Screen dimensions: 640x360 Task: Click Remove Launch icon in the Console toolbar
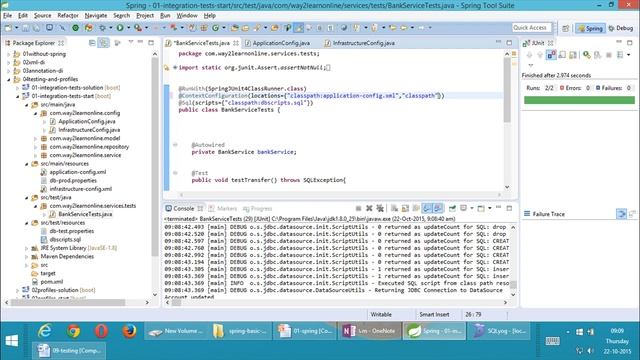369,208
